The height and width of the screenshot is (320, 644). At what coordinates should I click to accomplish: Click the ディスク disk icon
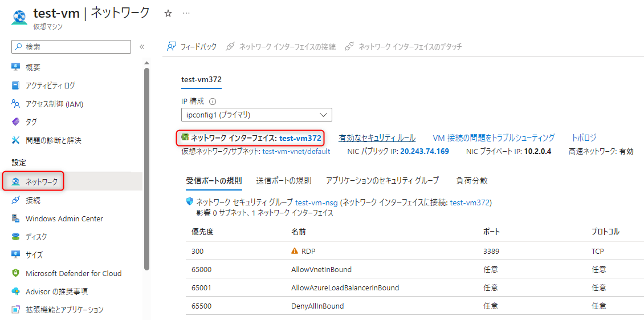click(x=15, y=237)
